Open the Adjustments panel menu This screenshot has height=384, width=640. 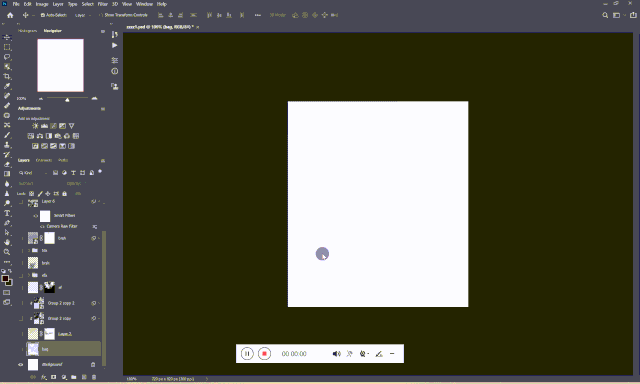point(103,109)
